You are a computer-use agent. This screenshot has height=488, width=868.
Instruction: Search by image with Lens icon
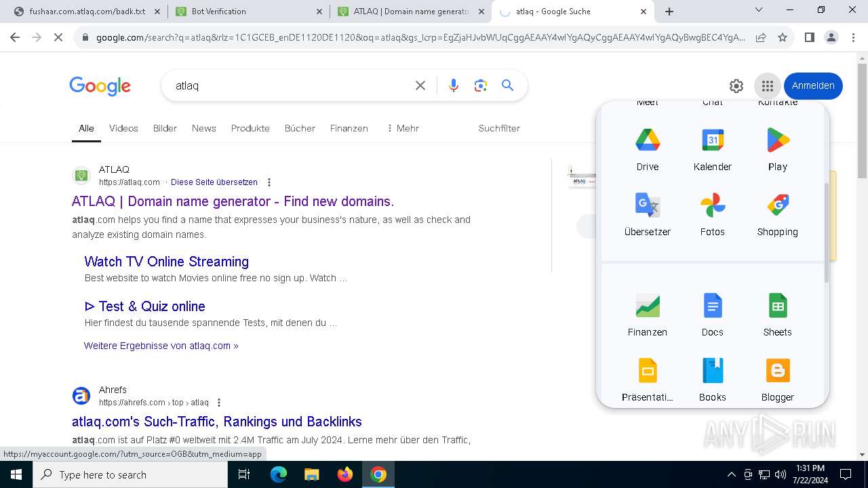[481, 85]
